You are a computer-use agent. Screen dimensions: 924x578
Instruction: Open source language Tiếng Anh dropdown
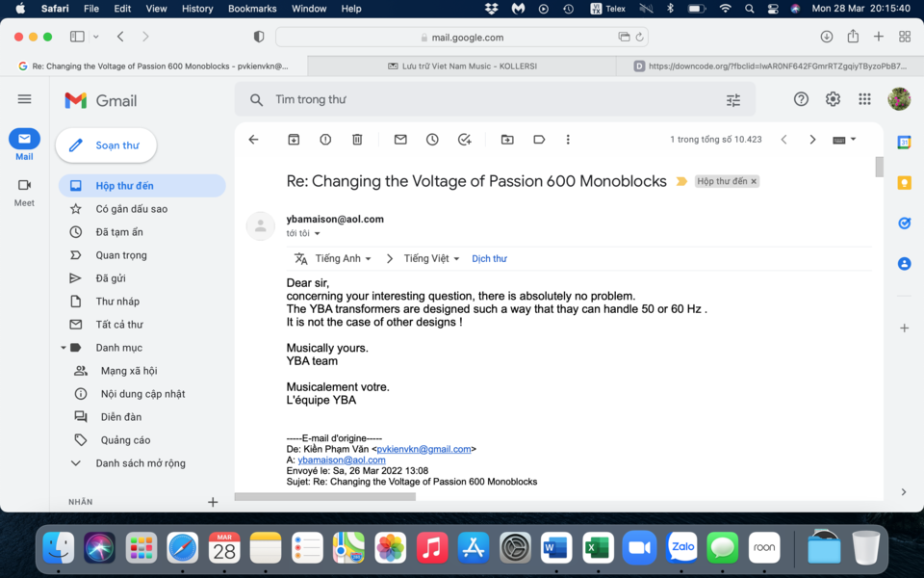[343, 258]
